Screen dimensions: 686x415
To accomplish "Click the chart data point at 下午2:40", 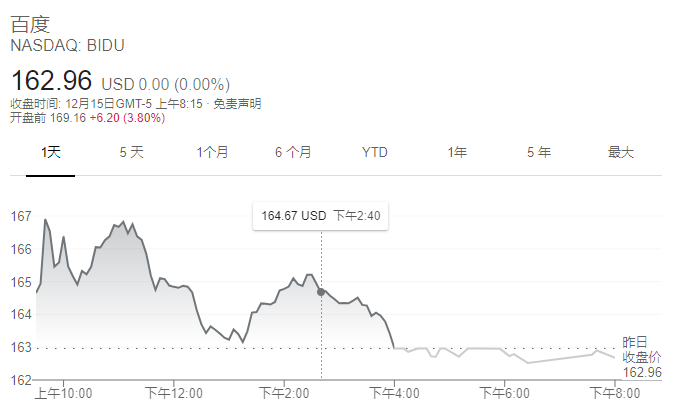I will point(321,292).
